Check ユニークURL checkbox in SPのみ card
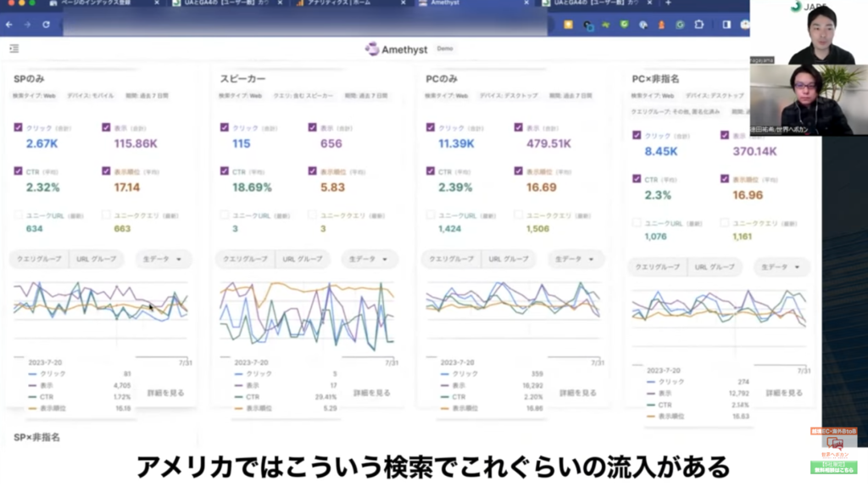This screenshot has width=868, height=487. 19,215
